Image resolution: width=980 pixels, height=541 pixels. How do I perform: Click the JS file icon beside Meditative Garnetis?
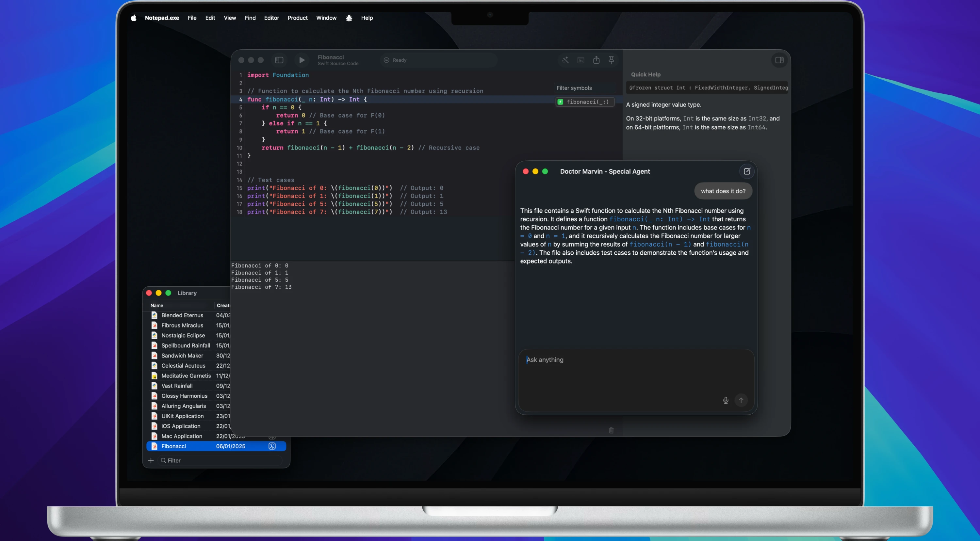click(154, 375)
